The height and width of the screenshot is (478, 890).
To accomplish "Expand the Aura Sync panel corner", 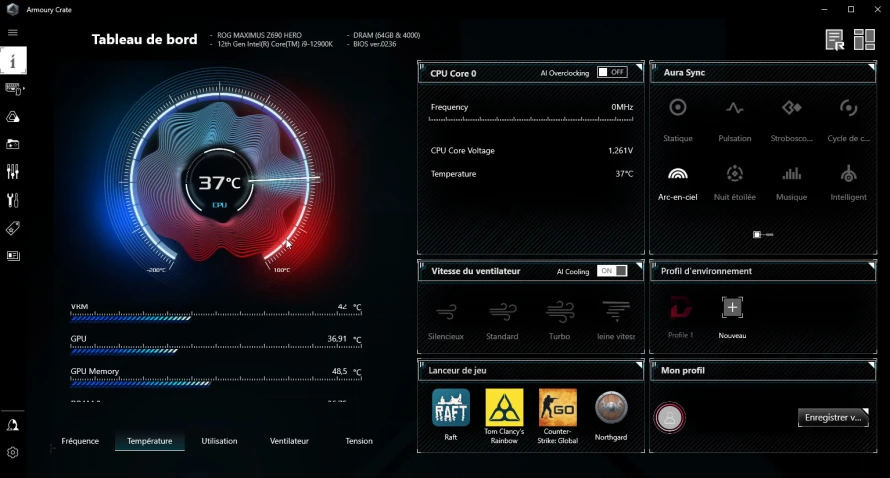I will coord(871,67).
